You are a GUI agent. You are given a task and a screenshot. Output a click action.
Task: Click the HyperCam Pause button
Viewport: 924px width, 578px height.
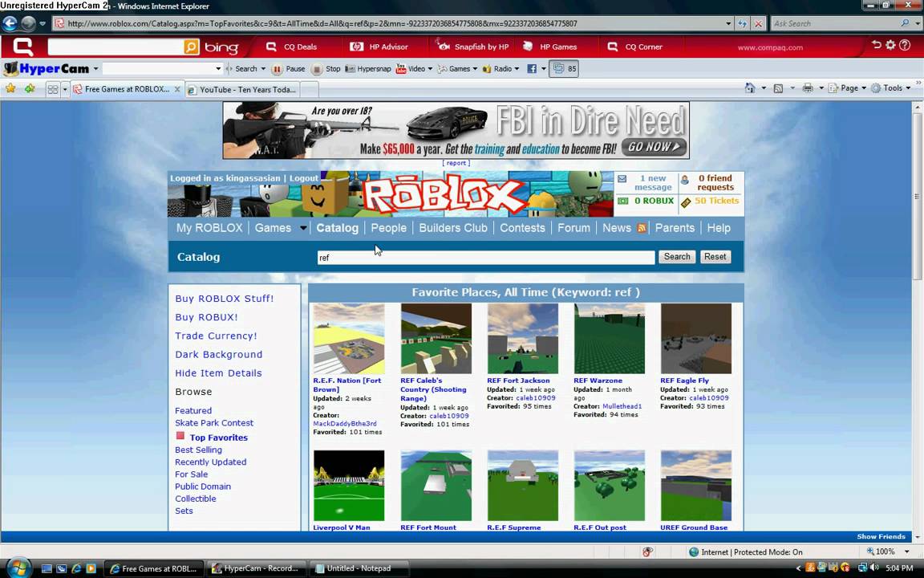coord(288,69)
